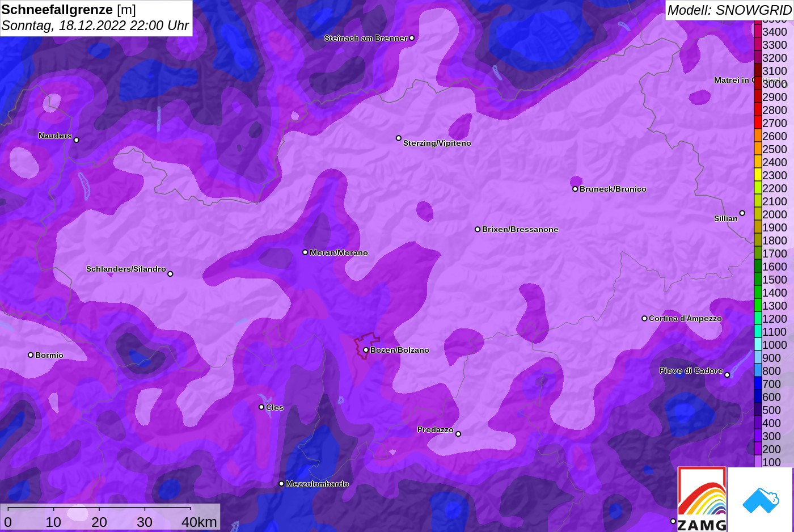Click the Sillian location marker dot
794x532 pixels.
click(x=742, y=213)
